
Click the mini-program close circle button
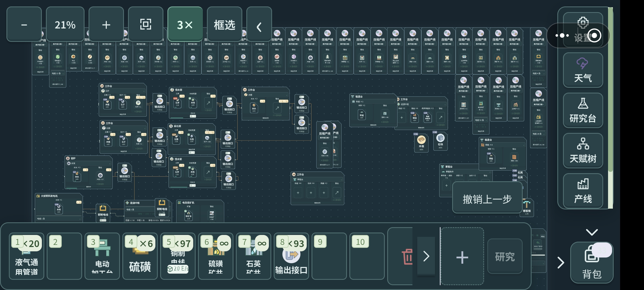[x=594, y=35]
